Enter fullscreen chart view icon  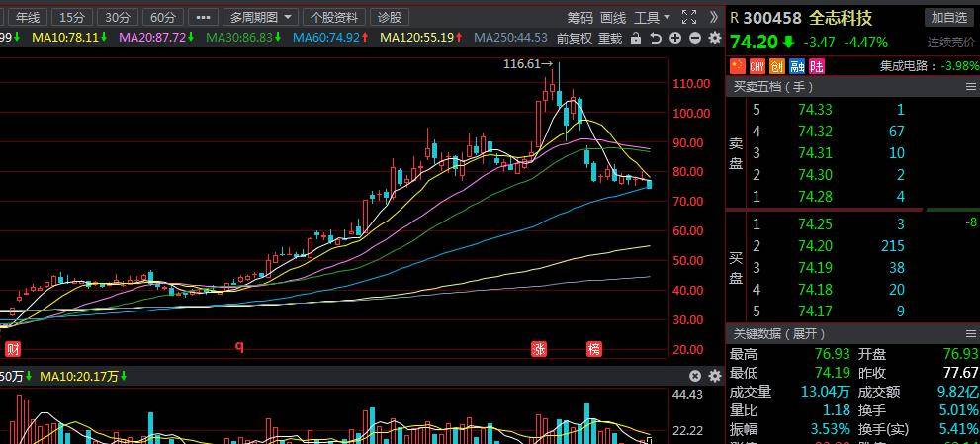click(688, 17)
